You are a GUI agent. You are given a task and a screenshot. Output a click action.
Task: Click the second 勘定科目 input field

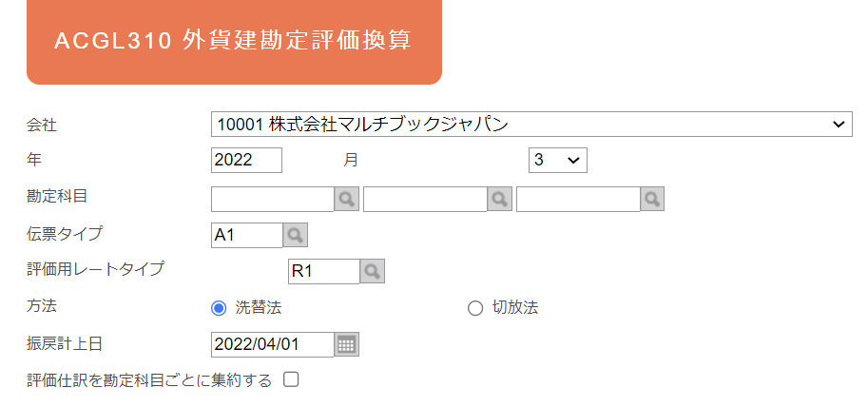pyautogui.click(x=425, y=200)
